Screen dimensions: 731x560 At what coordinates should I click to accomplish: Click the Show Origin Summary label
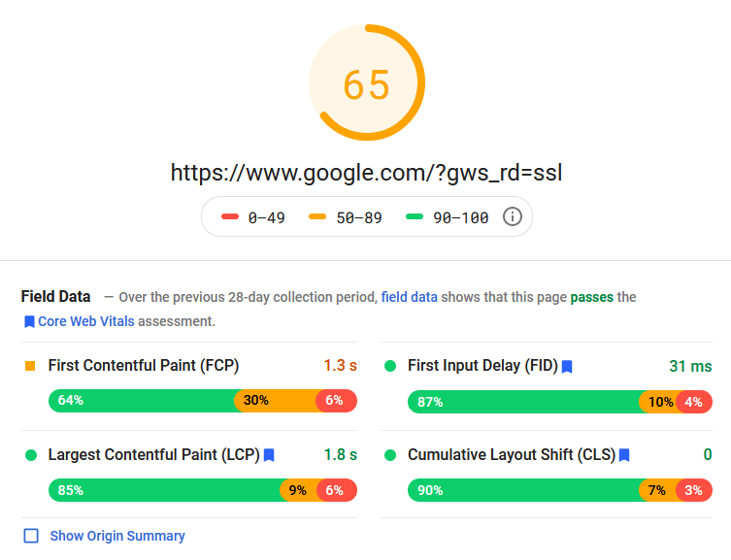pos(117,536)
